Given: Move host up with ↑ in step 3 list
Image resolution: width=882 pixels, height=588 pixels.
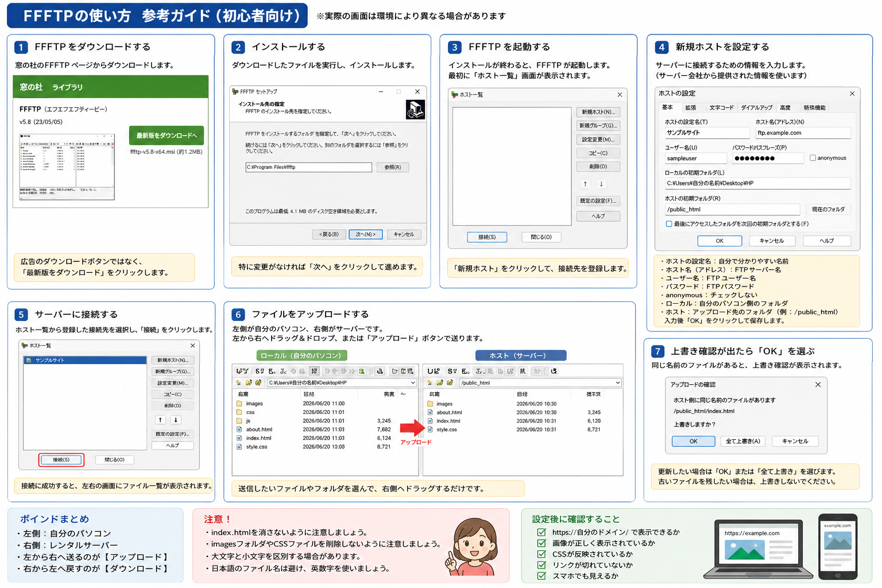Looking at the screenshot, I should point(585,184).
